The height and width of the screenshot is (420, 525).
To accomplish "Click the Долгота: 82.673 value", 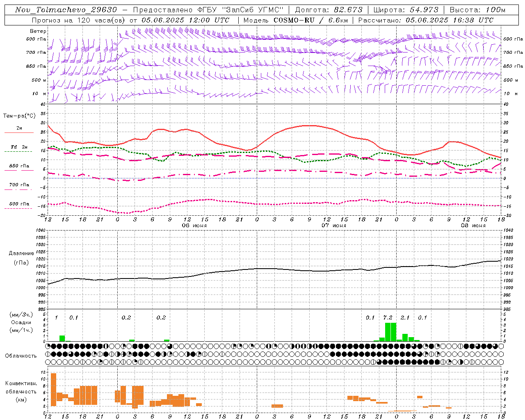I will (329, 10).
